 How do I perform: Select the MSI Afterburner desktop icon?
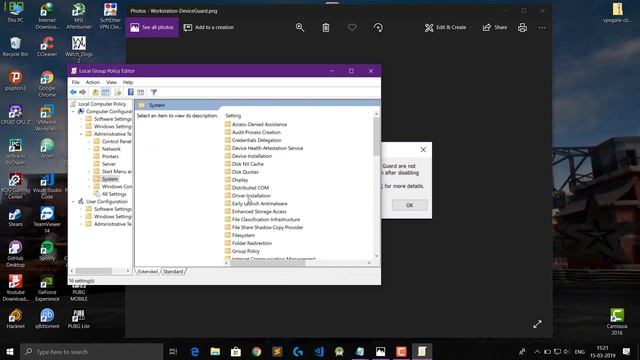[78, 16]
